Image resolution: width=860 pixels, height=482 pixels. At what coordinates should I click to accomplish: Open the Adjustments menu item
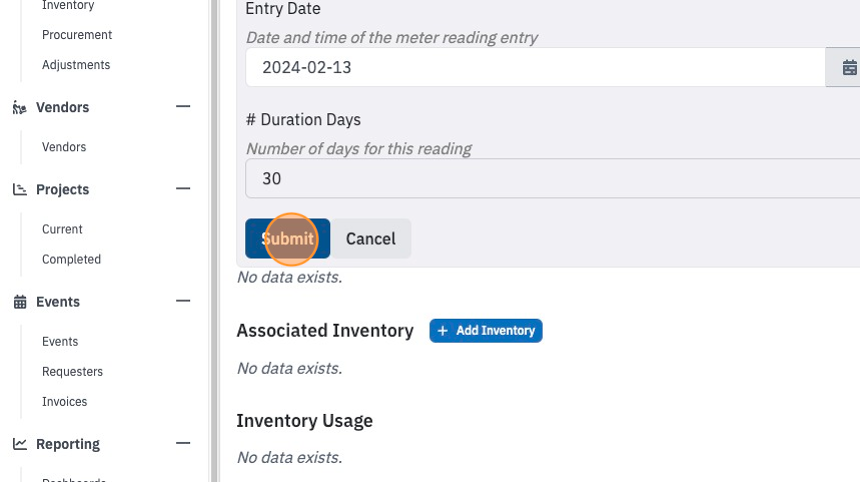coord(76,65)
